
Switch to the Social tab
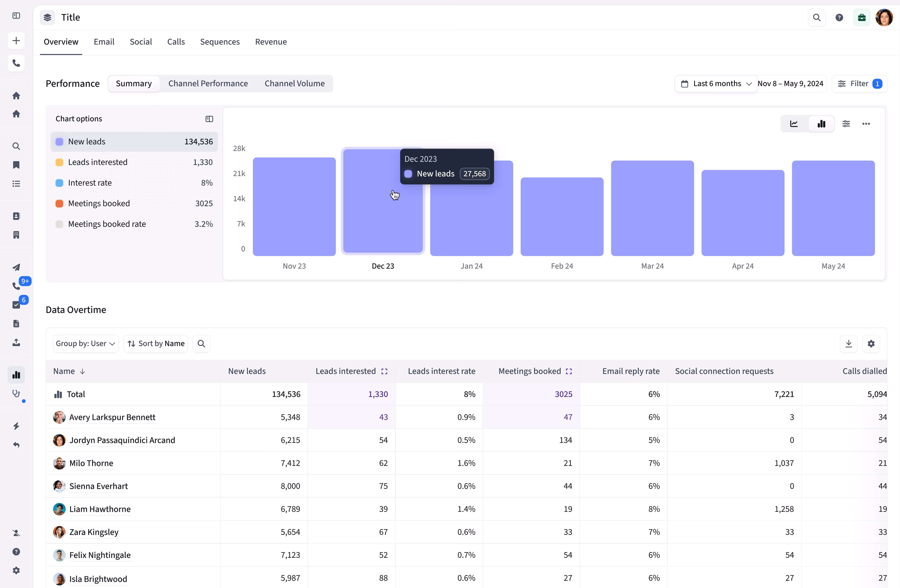point(141,42)
